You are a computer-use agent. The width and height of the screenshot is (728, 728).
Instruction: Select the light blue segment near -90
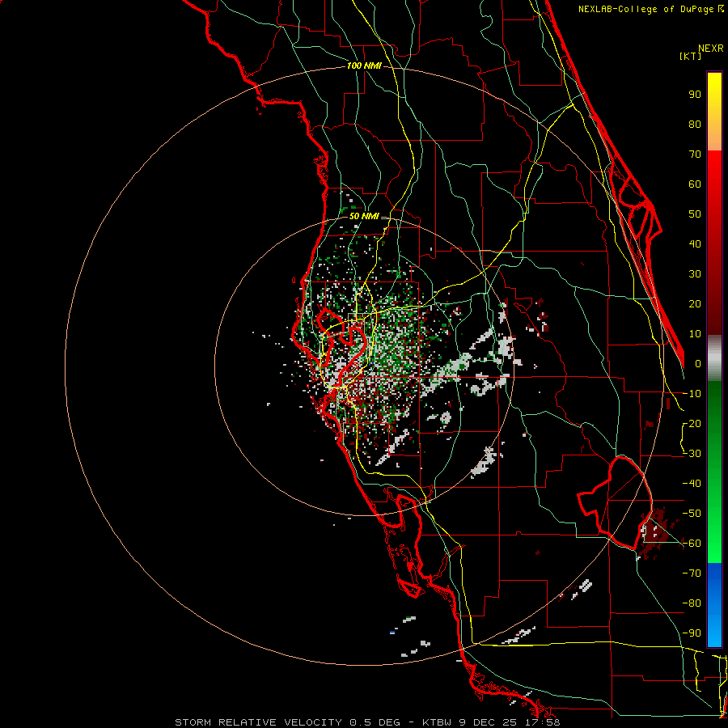pyautogui.click(x=714, y=632)
